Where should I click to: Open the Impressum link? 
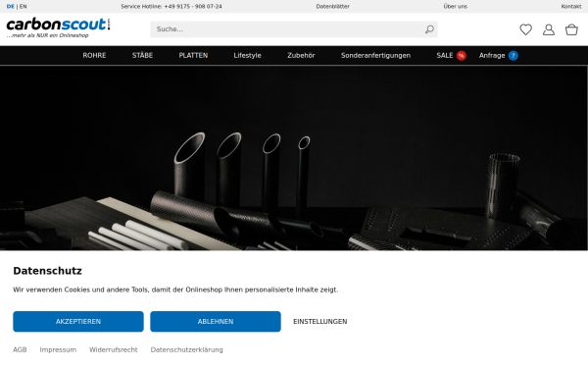coord(58,349)
